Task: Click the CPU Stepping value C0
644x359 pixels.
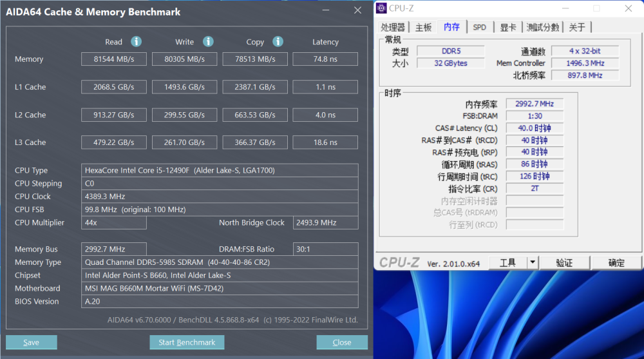Action: click(220, 184)
